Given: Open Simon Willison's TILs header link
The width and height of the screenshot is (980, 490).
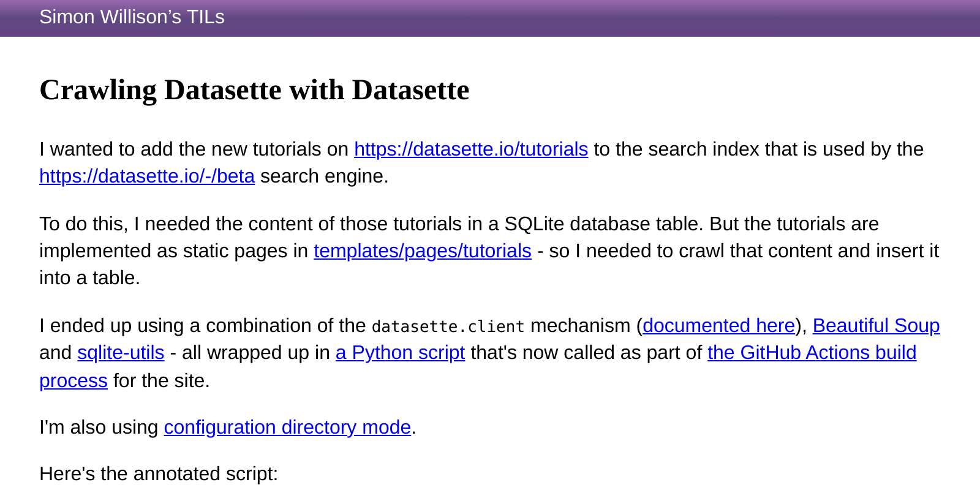Looking at the screenshot, I should coord(132,17).
